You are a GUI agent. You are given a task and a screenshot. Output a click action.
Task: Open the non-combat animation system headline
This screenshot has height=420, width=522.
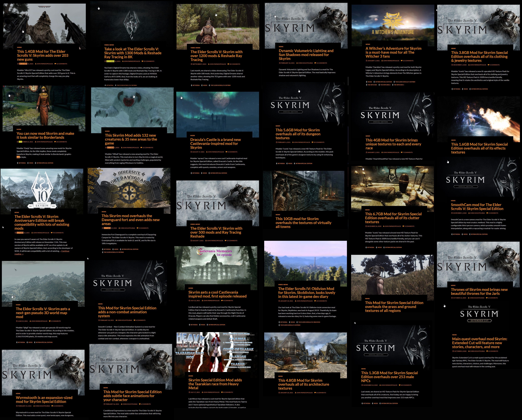(127, 312)
